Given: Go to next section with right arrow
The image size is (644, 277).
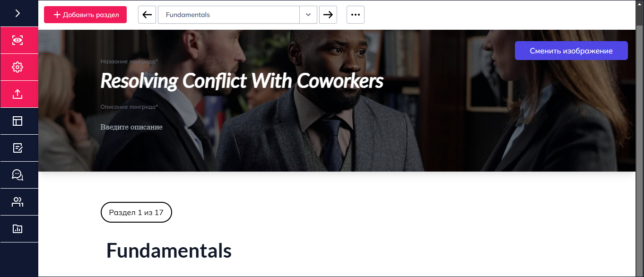Looking at the screenshot, I should 328,15.
